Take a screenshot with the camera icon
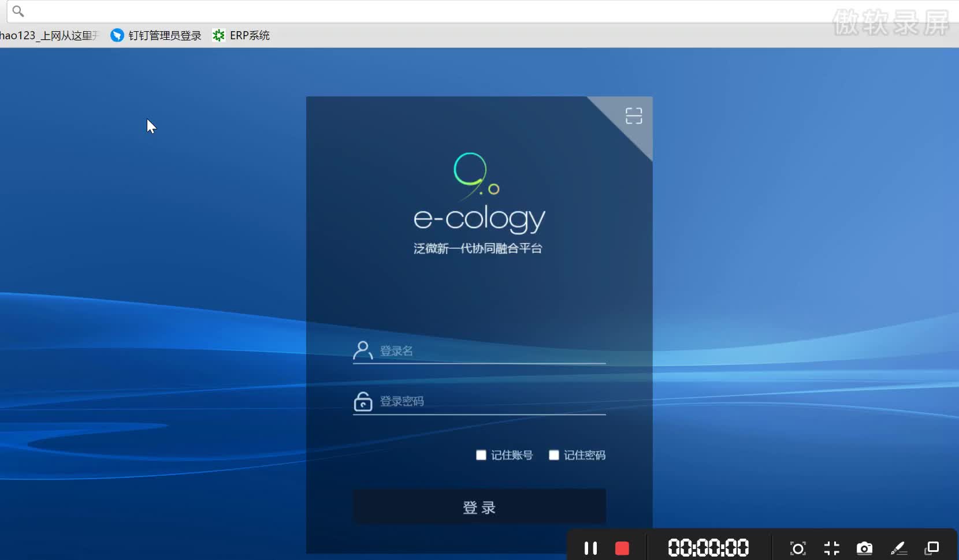The width and height of the screenshot is (959, 560). 864,548
